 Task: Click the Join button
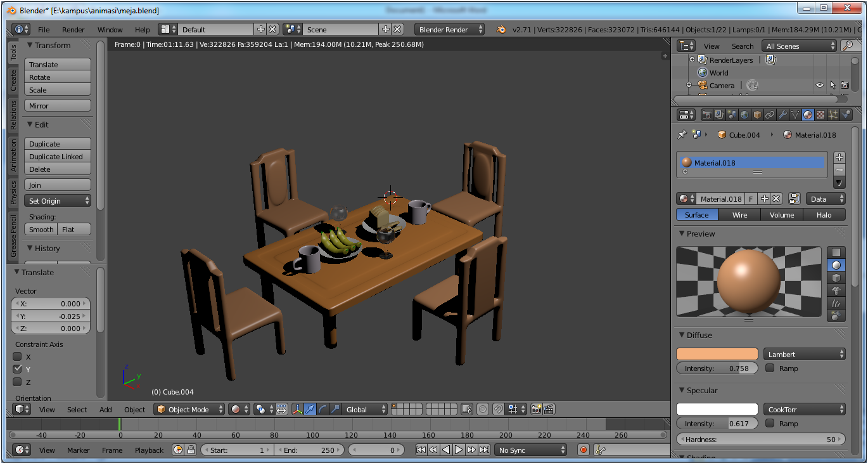58,185
